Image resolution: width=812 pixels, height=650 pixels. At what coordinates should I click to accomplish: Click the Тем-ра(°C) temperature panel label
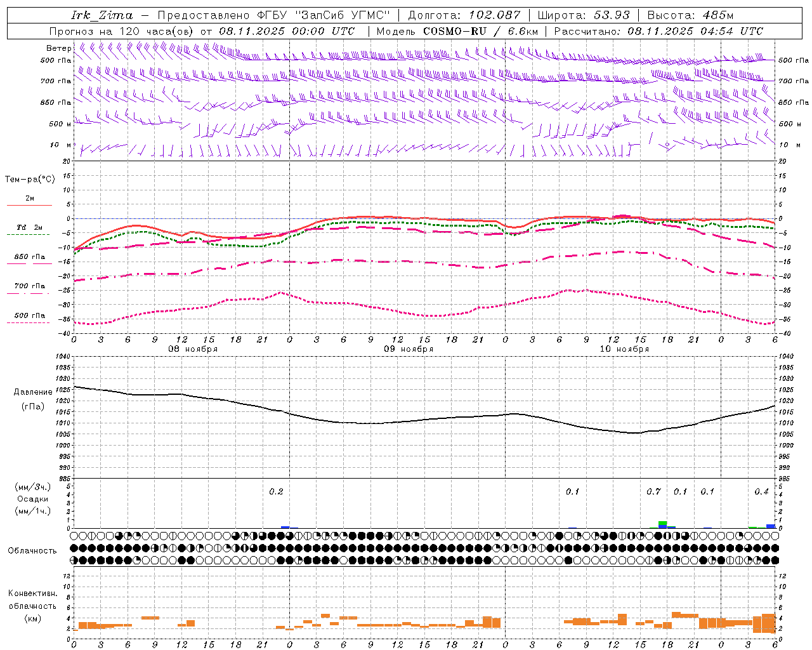click(30, 180)
